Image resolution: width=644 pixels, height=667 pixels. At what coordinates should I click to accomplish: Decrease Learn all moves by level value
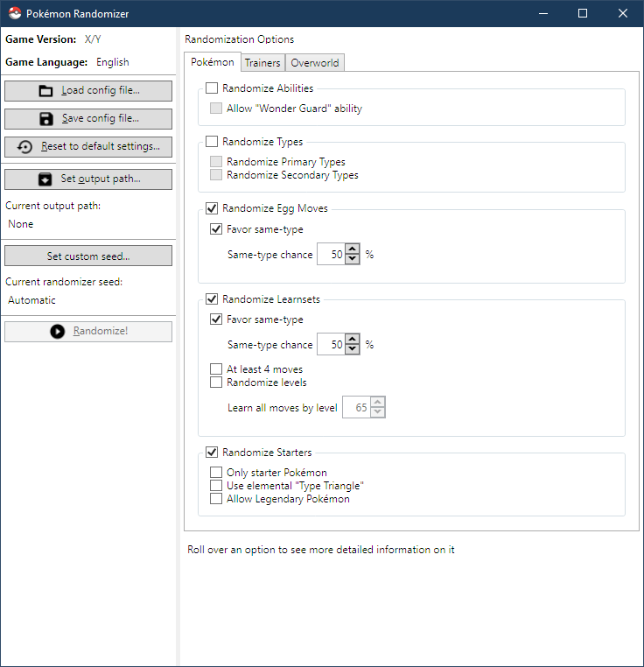378,412
